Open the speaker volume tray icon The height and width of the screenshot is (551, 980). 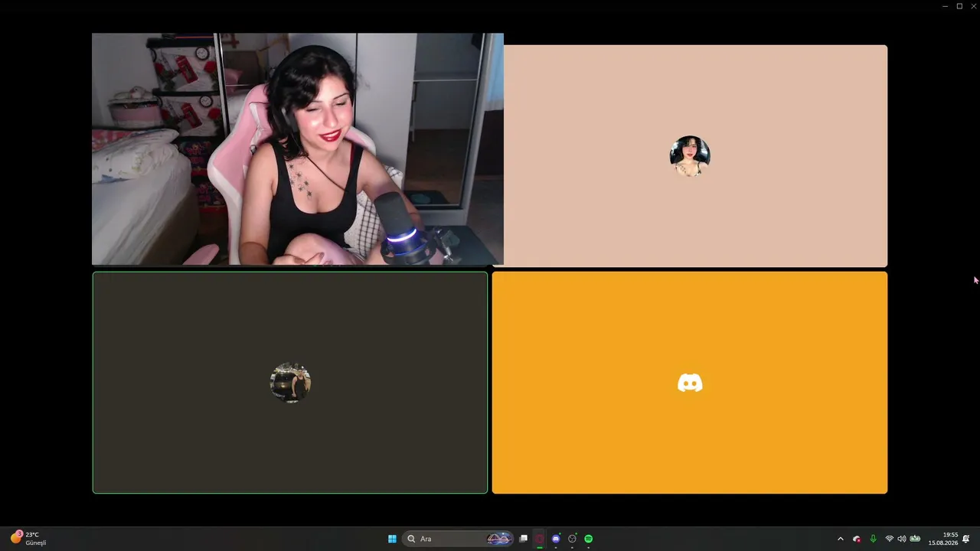click(x=902, y=539)
